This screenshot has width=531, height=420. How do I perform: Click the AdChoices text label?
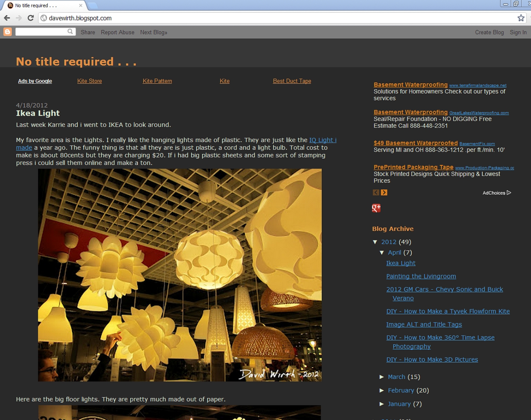click(494, 193)
